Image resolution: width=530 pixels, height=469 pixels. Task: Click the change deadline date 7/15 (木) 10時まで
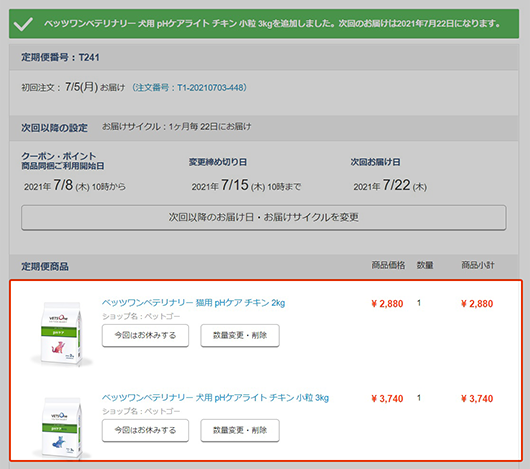click(x=246, y=186)
